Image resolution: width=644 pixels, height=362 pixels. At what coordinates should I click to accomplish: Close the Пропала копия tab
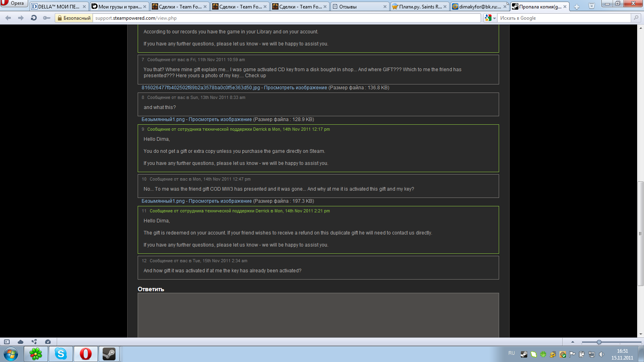(565, 6)
